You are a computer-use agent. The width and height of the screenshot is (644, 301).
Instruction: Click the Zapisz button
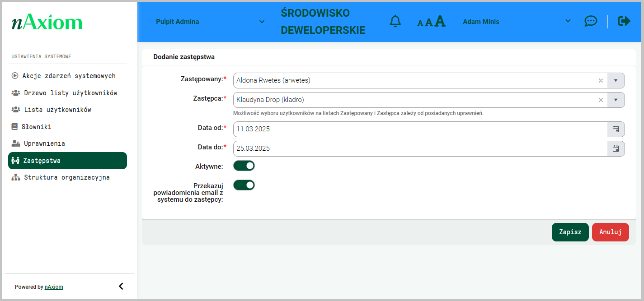click(x=570, y=232)
